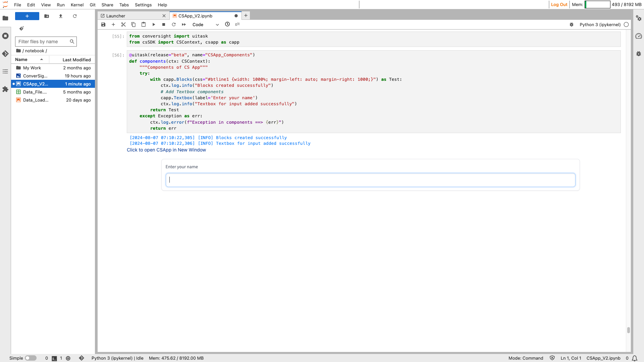
Task: Open the Tabs menu
Action: point(124,5)
